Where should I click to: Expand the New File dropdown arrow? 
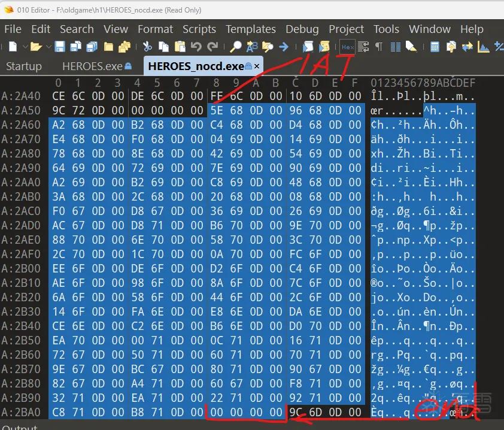(25, 47)
